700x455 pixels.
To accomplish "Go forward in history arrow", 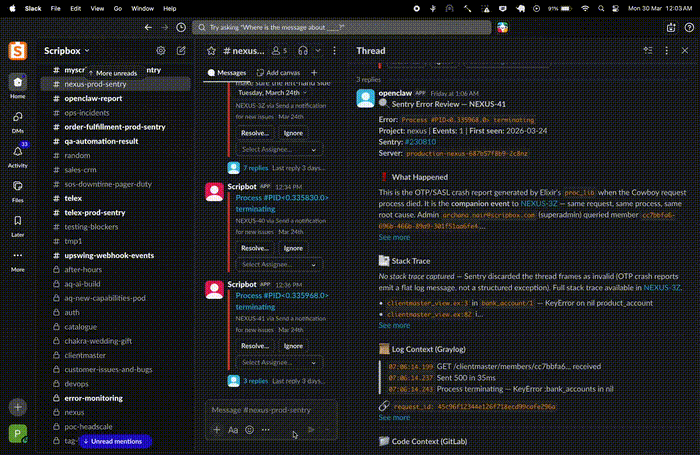I will tap(165, 27).
